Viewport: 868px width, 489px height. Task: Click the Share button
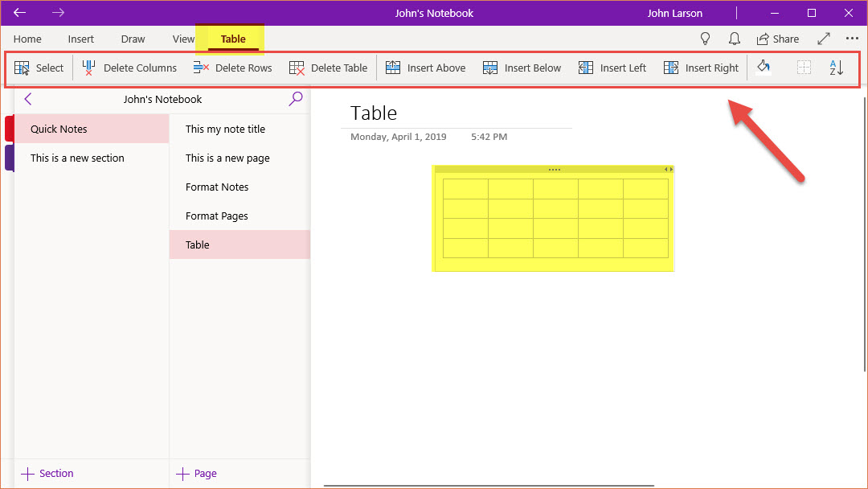click(777, 39)
